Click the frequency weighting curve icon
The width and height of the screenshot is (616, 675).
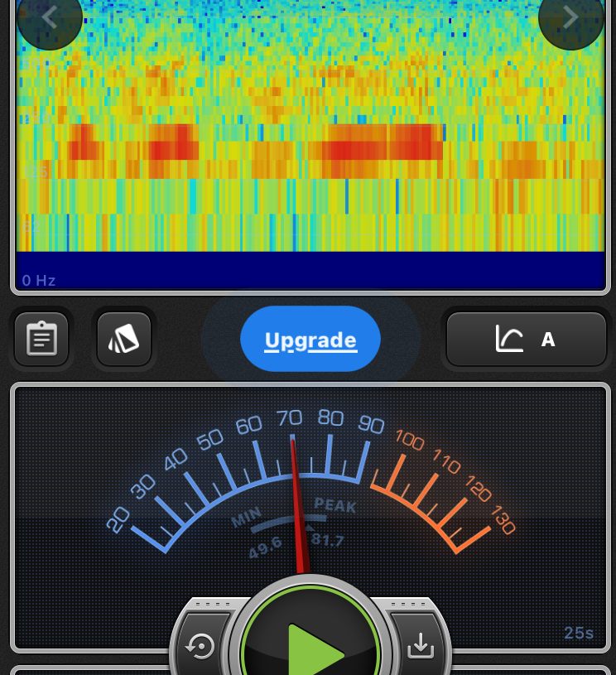[x=509, y=339]
